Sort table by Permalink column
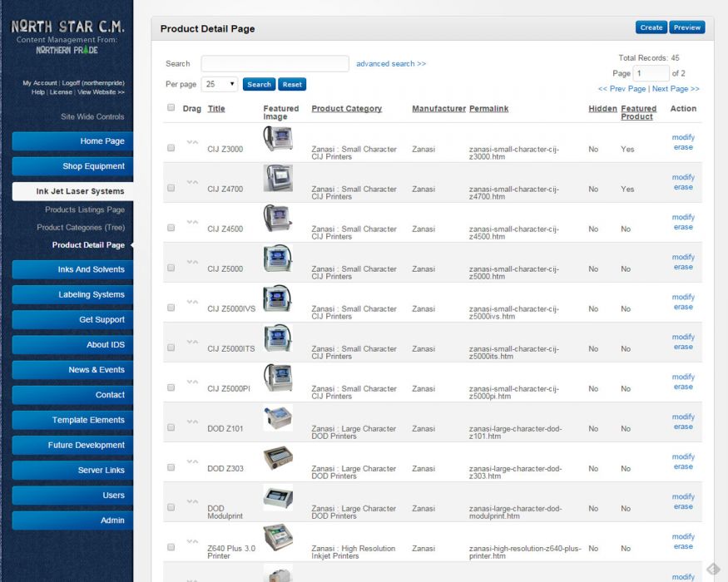 tap(489, 109)
